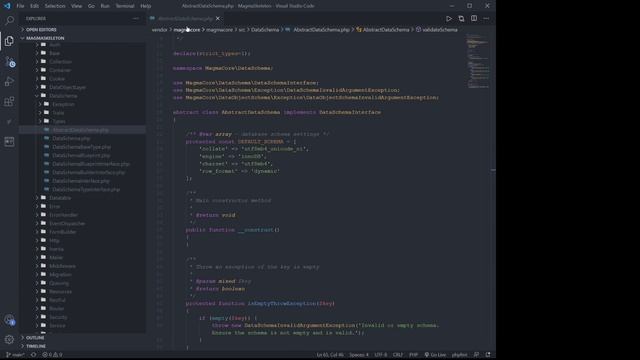Close the AbstractDataSchema.php tab
Screen dimensions: 640x360
tap(218, 18)
